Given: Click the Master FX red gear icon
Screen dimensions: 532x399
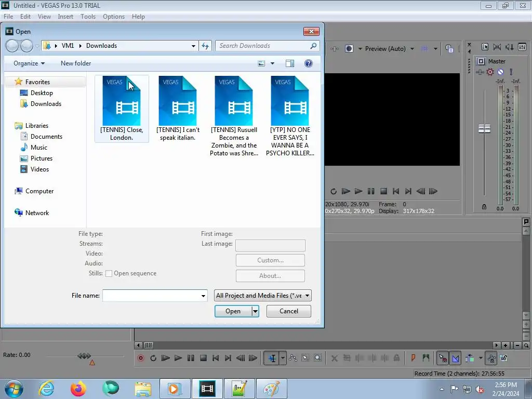Looking at the screenshot, I should 490,72.
